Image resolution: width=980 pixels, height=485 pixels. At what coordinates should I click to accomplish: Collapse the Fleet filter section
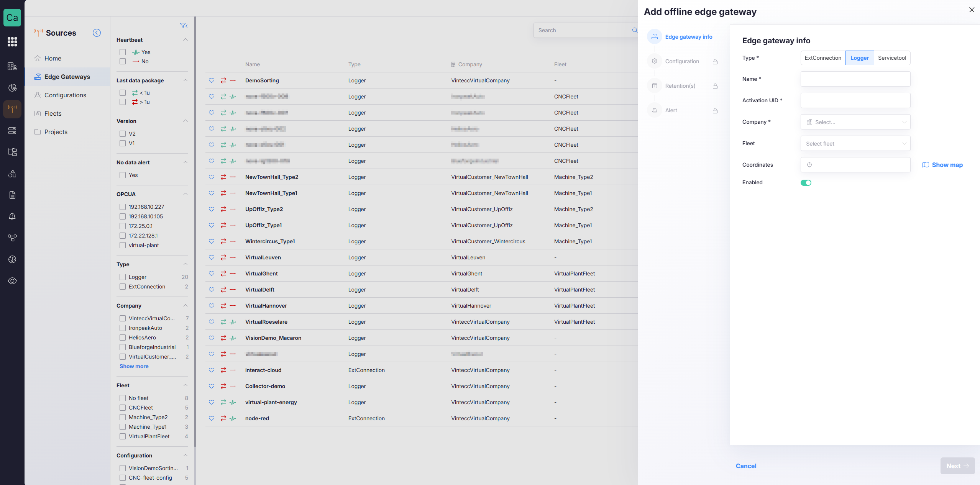[x=185, y=385]
